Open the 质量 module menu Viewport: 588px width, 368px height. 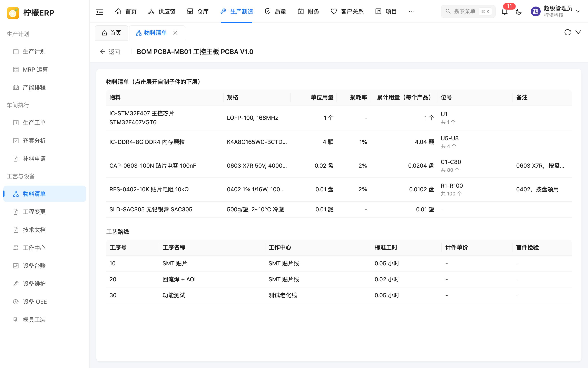[x=275, y=11]
